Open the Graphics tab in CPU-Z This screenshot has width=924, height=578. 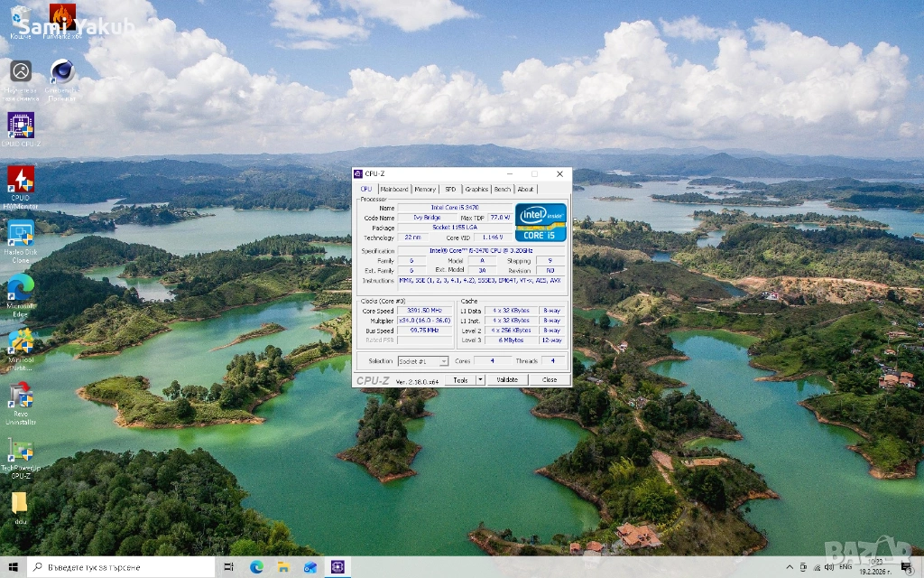coord(476,190)
